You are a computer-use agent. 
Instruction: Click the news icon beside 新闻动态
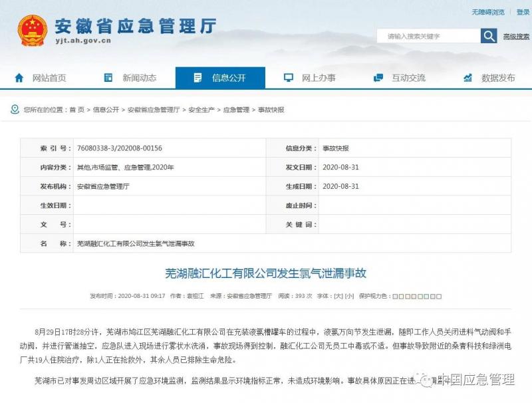tap(108, 78)
